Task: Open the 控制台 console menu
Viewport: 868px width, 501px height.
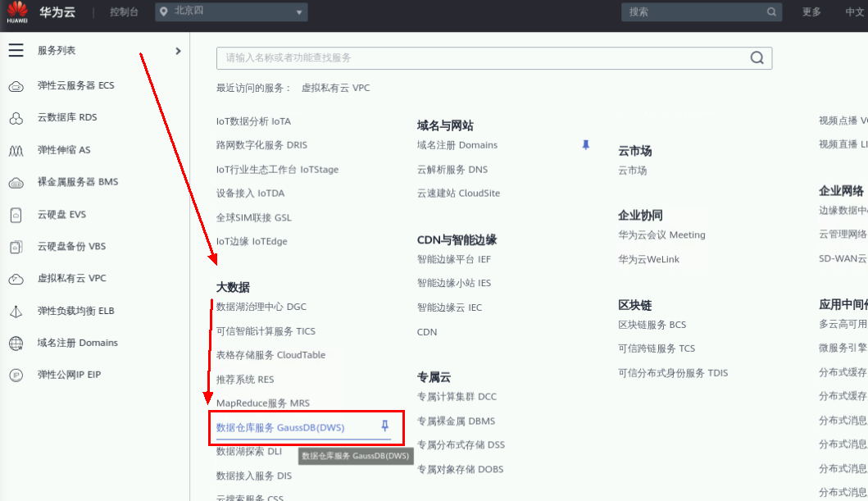Action: coord(124,11)
